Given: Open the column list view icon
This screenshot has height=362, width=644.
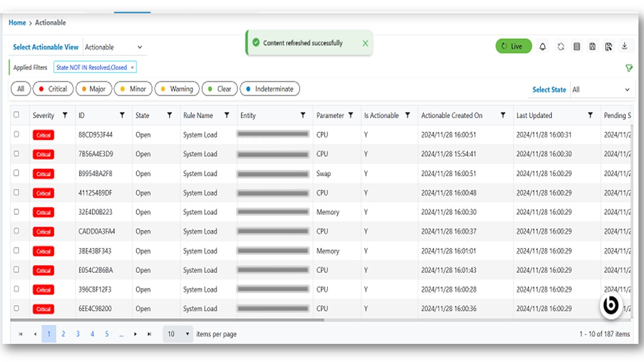Looking at the screenshot, I should tap(577, 47).
